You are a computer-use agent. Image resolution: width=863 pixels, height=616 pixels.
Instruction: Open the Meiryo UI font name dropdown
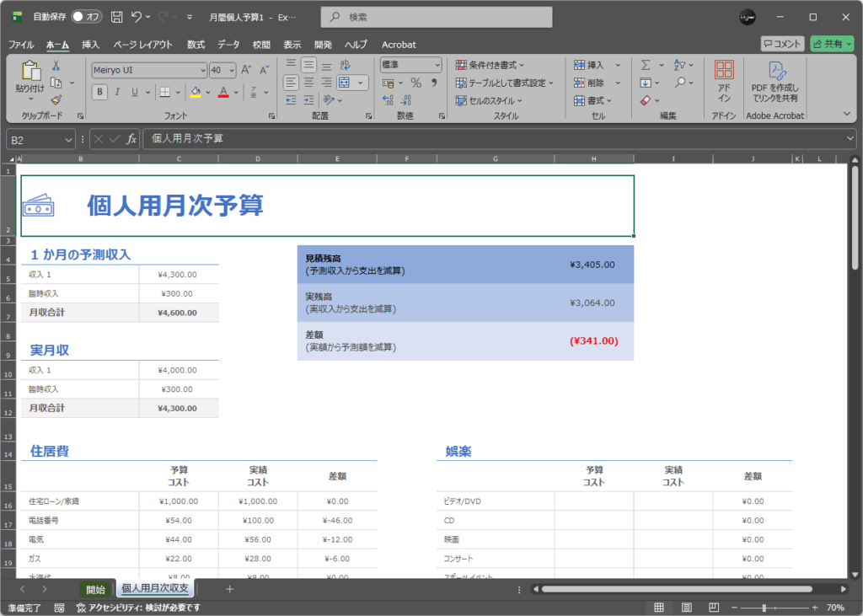[x=202, y=70]
